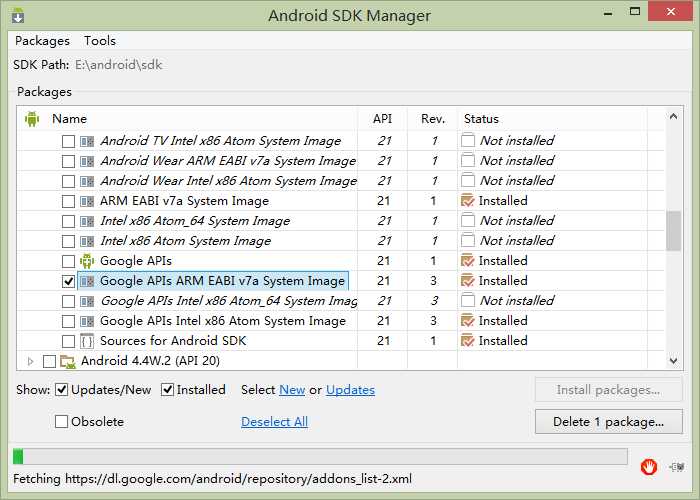This screenshot has height=500, width=700.
Task: Click the Deselect All link
Action: (x=274, y=422)
